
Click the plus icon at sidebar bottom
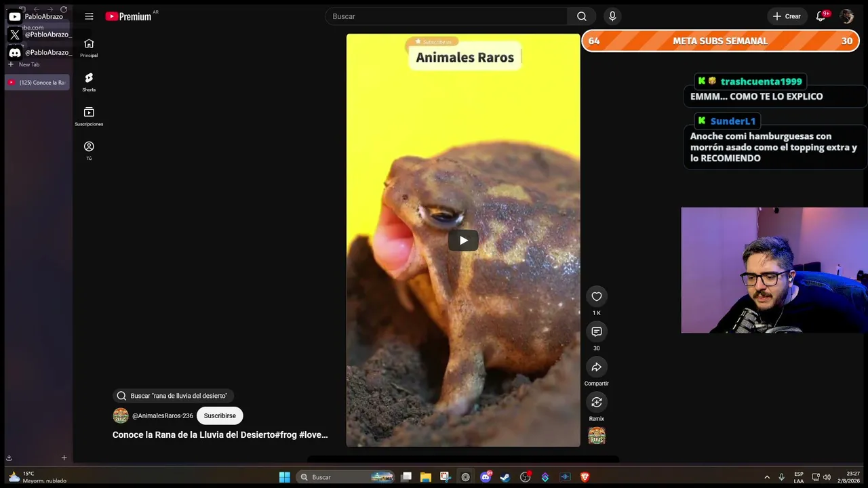click(x=64, y=457)
